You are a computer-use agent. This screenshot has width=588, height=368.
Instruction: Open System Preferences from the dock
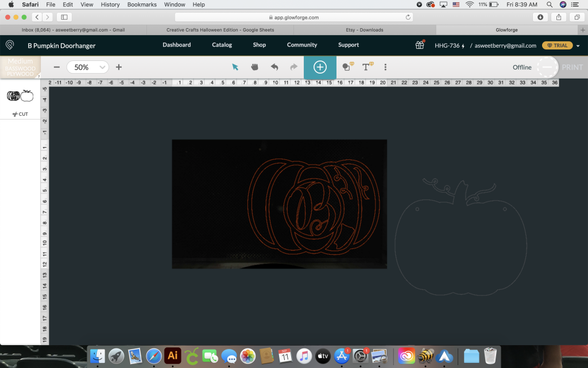360,356
